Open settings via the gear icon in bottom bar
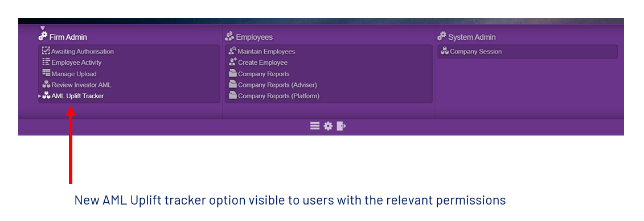The width and height of the screenshot is (644, 221). click(x=328, y=126)
